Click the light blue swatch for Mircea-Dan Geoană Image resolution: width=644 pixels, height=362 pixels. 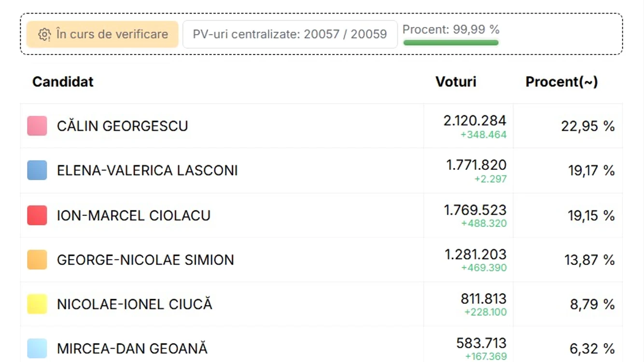pyautogui.click(x=37, y=348)
